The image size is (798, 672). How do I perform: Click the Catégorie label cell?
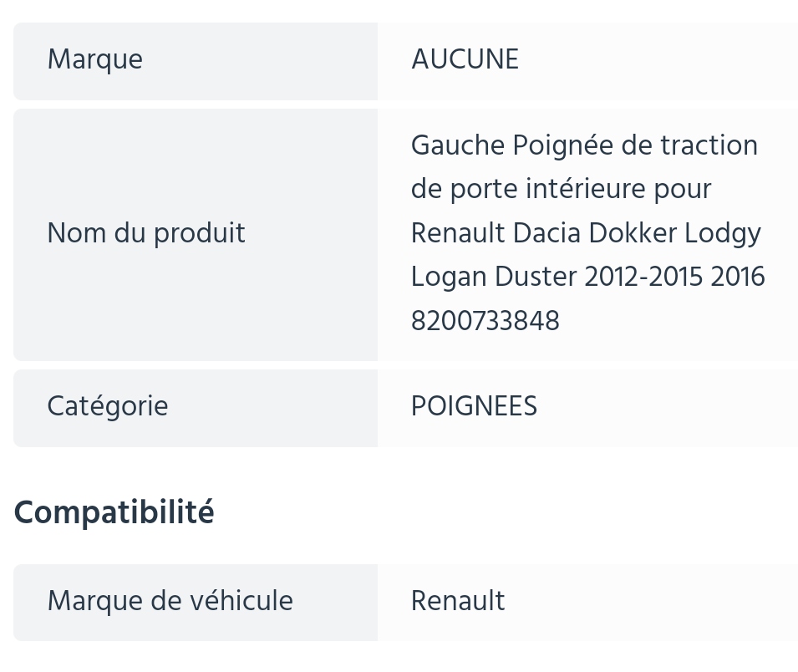click(196, 408)
